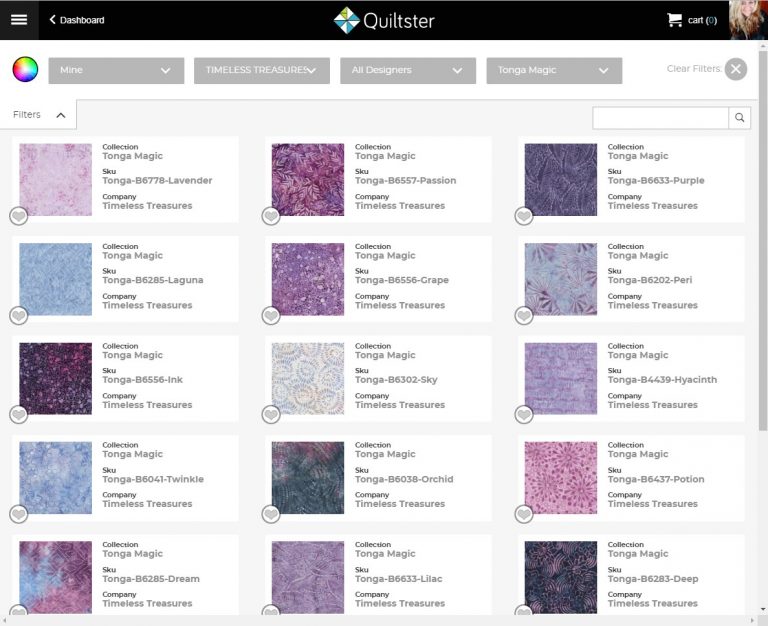The height and width of the screenshot is (626, 768).
Task: Click the Tonga-B6041-Twinkle SKU text
Action: tap(153, 479)
